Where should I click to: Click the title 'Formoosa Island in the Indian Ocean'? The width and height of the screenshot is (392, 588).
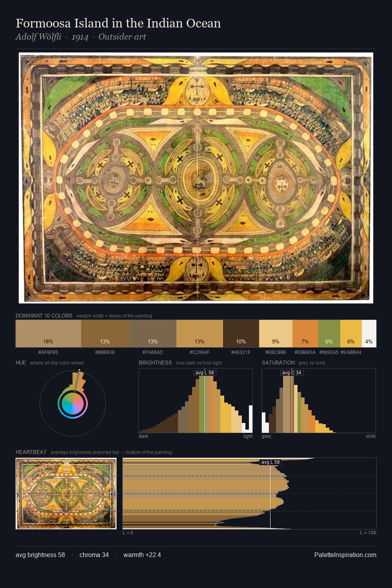[118, 23]
